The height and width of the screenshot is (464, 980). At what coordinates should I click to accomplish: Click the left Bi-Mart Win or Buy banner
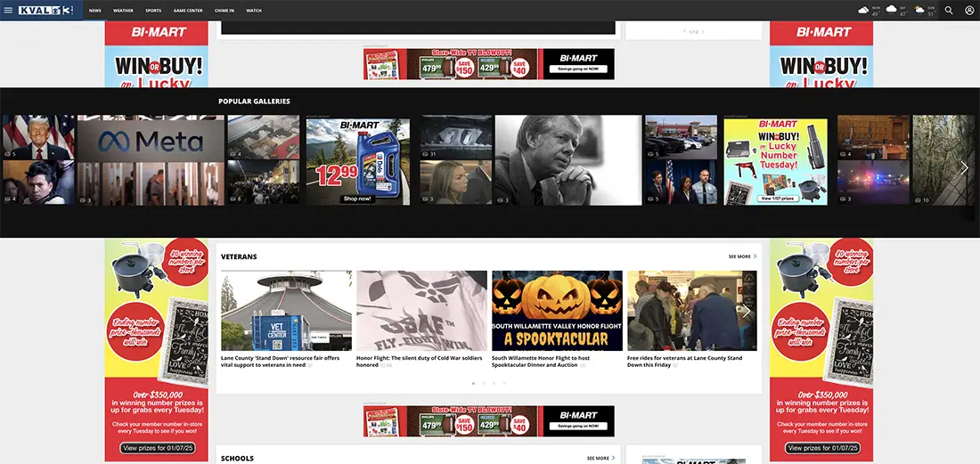[x=156, y=55]
